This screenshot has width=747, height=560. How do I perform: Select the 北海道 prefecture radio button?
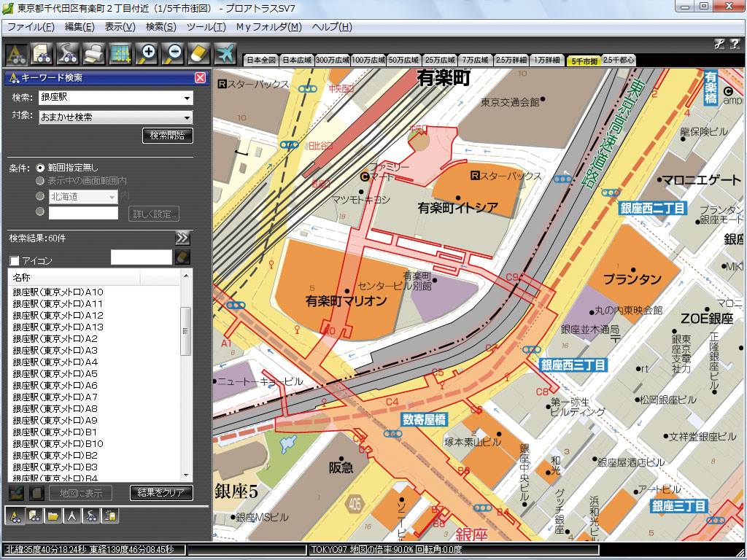tap(40, 196)
